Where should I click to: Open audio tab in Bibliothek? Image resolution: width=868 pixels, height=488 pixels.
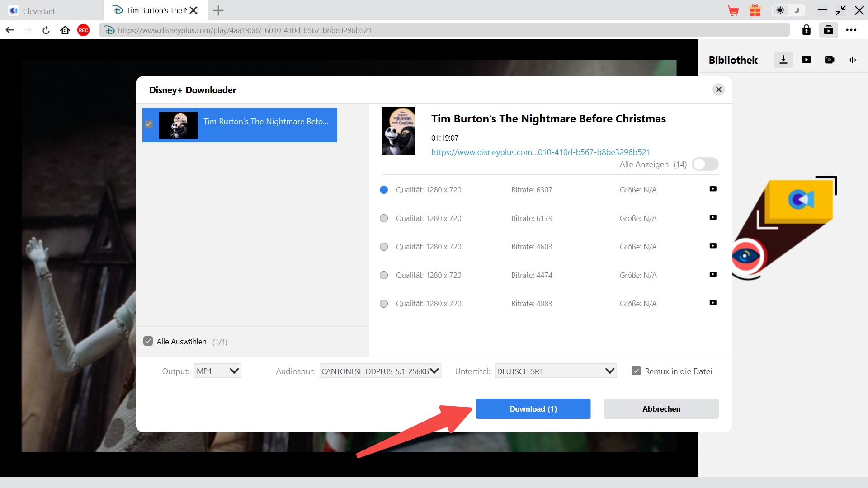pos(853,60)
